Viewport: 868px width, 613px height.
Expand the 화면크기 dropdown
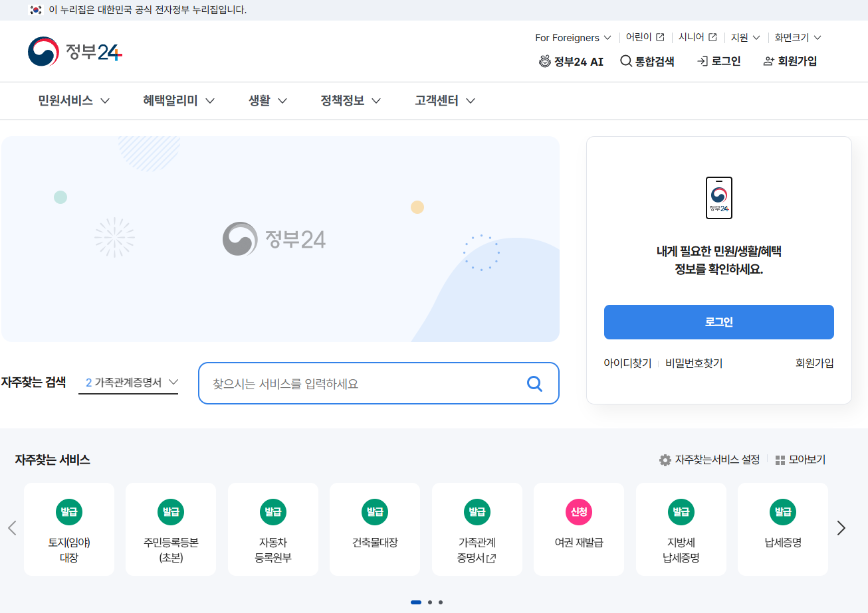pyautogui.click(x=798, y=38)
